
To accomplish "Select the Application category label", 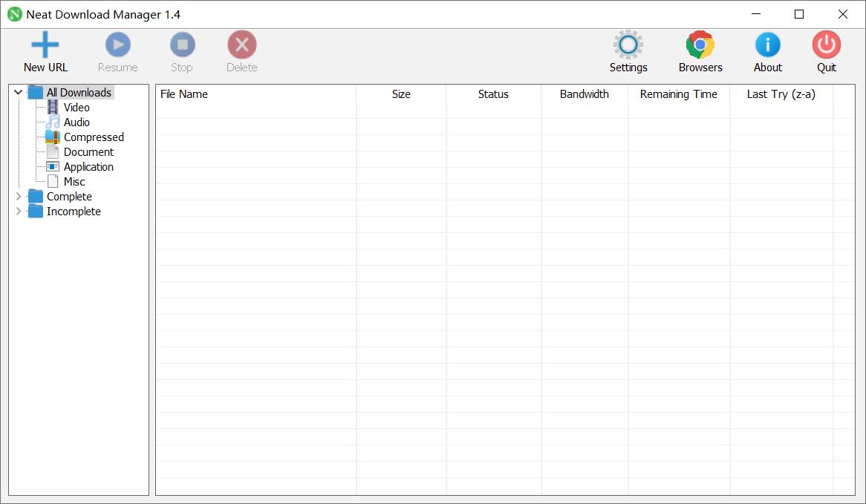I will pos(88,167).
